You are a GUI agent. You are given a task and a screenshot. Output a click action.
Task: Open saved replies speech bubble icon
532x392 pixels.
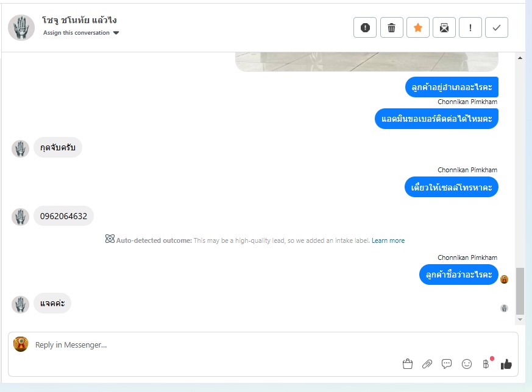(447, 364)
